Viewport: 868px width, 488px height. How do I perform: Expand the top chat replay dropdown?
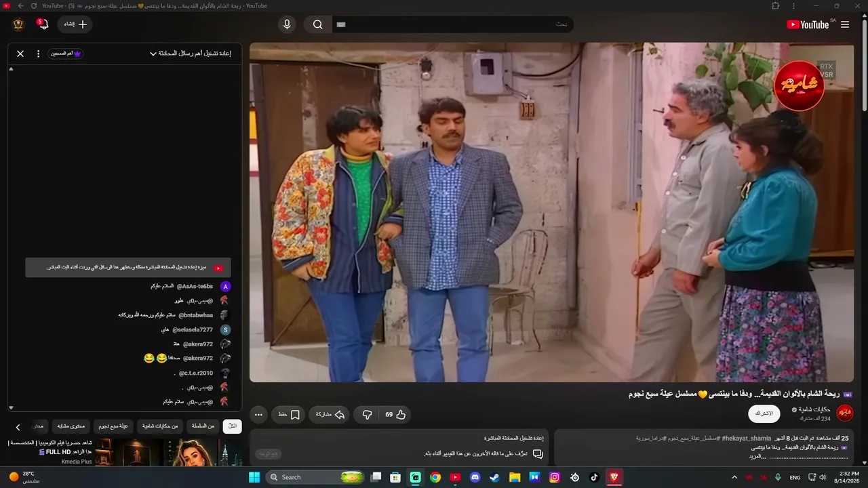(x=191, y=54)
